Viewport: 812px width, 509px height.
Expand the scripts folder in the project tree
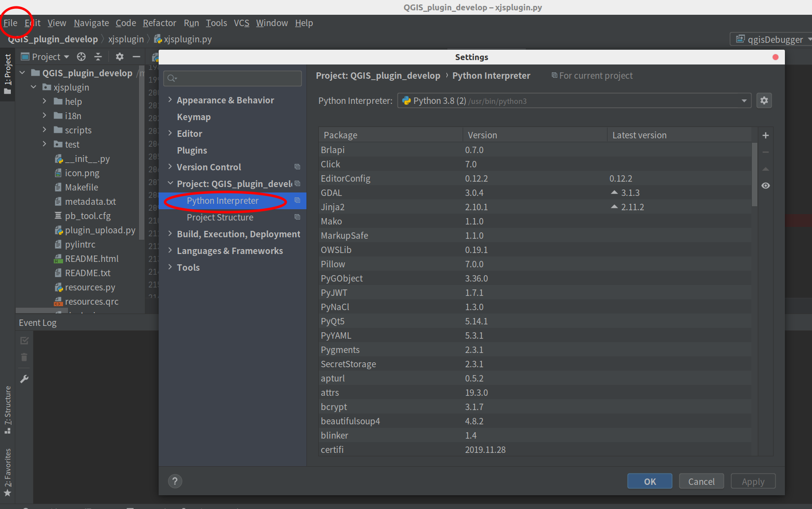(45, 130)
